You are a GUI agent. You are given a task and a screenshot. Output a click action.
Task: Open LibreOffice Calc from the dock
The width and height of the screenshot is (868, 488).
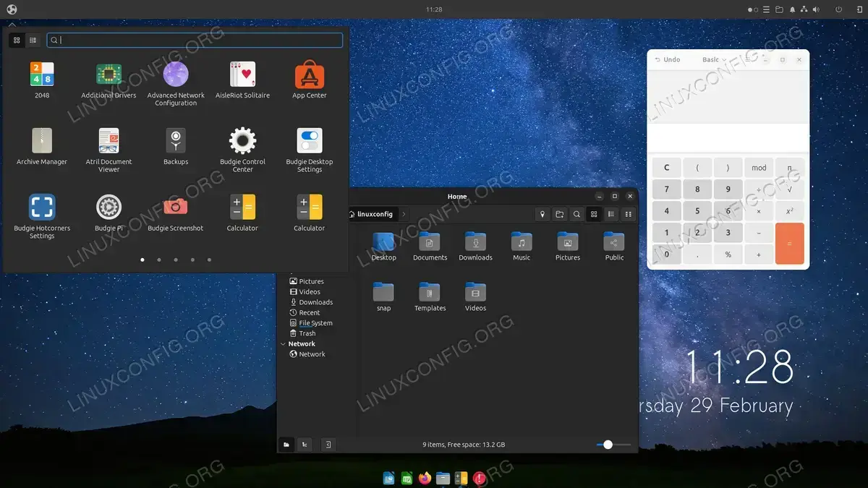pyautogui.click(x=407, y=478)
